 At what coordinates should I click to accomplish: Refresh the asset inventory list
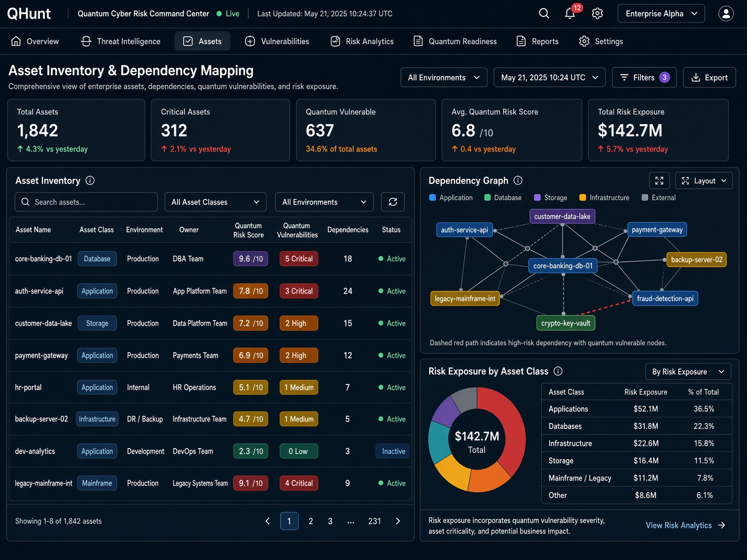point(393,202)
